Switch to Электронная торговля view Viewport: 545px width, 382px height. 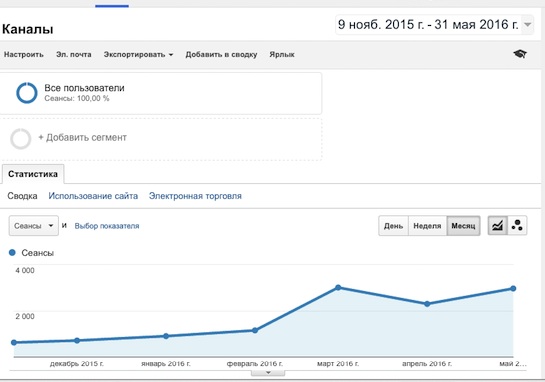click(x=195, y=196)
